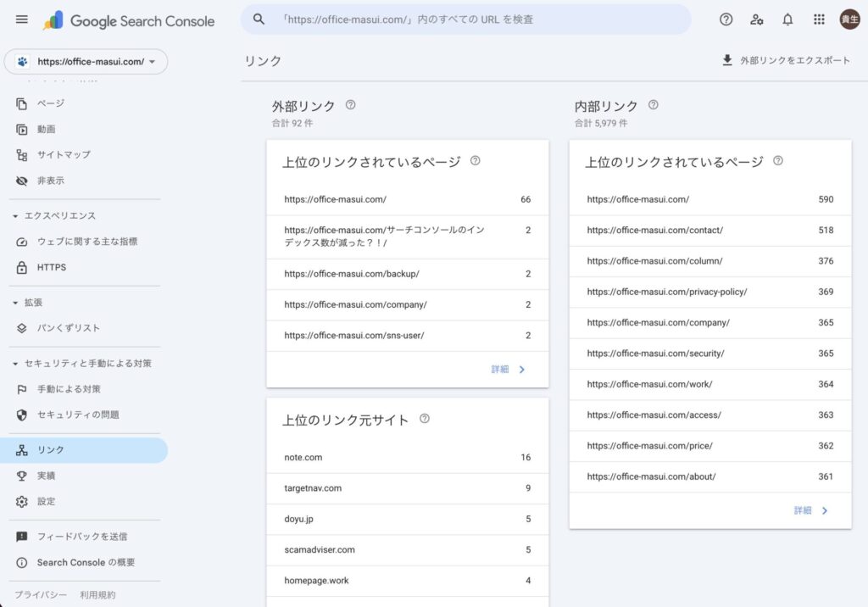Select 設定 in the sidebar
Viewport: 868px width, 607px height.
[x=47, y=502]
